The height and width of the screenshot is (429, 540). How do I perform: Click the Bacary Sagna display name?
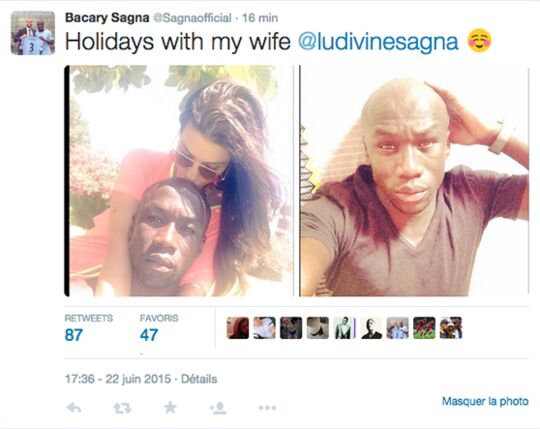coord(107,18)
